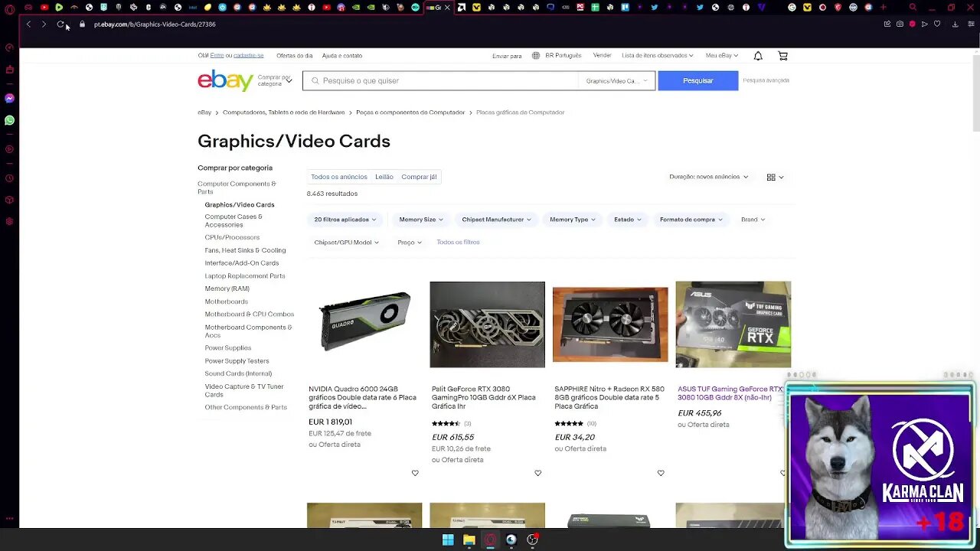Open Motherboards category
Viewport: 980px width, 551px height.
pos(227,302)
